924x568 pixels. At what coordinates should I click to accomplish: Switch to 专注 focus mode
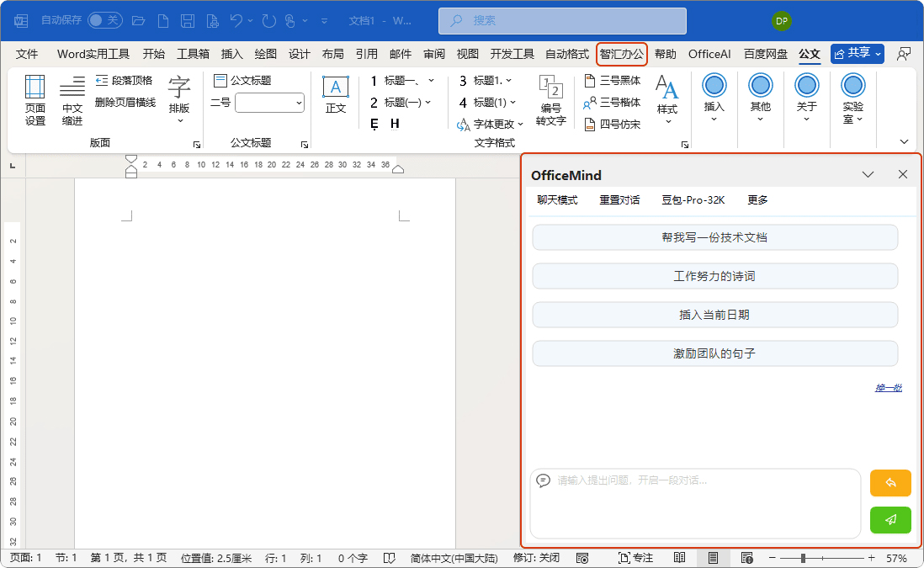click(x=635, y=558)
